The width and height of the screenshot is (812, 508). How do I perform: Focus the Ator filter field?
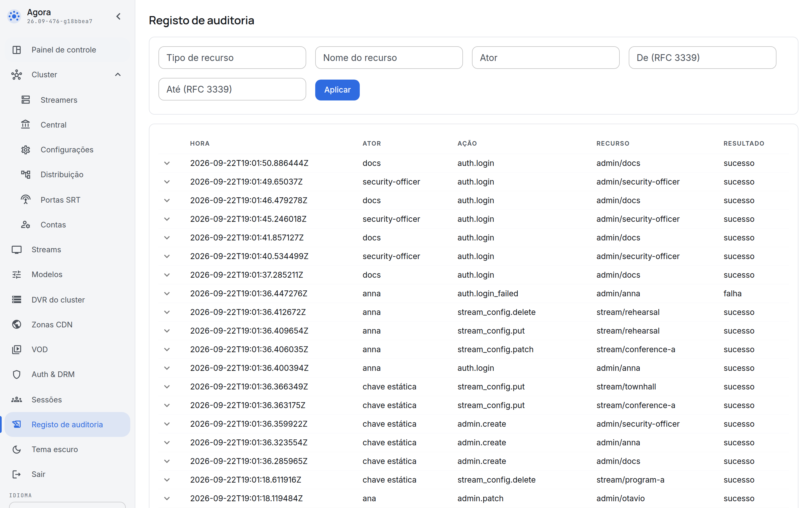[x=546, y=58]
